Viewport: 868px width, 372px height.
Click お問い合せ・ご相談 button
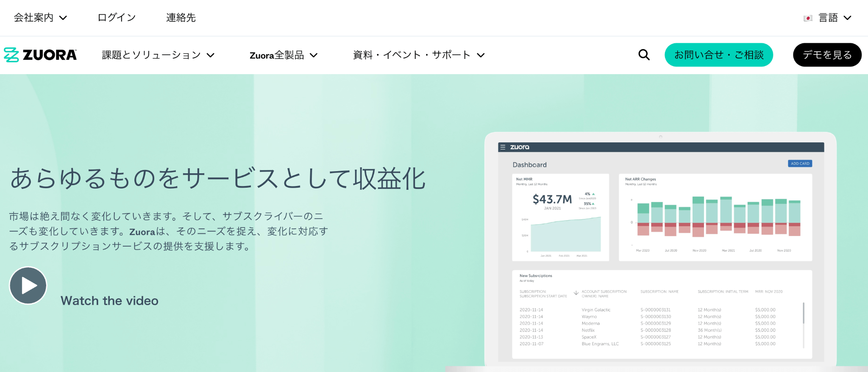tap(719, 55)
